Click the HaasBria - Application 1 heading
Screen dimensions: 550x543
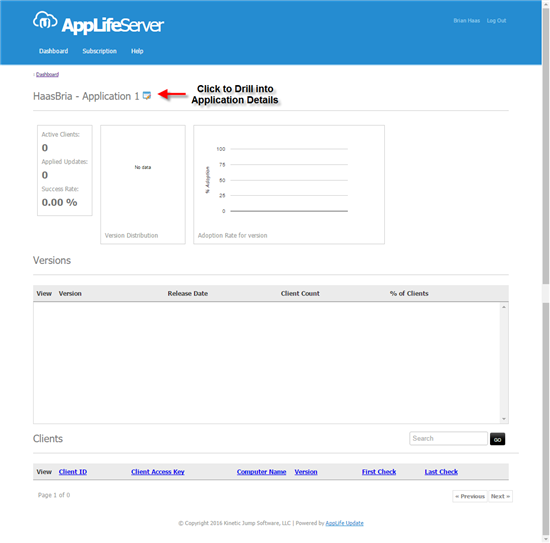pyautogui.click(x=86, y=96)
